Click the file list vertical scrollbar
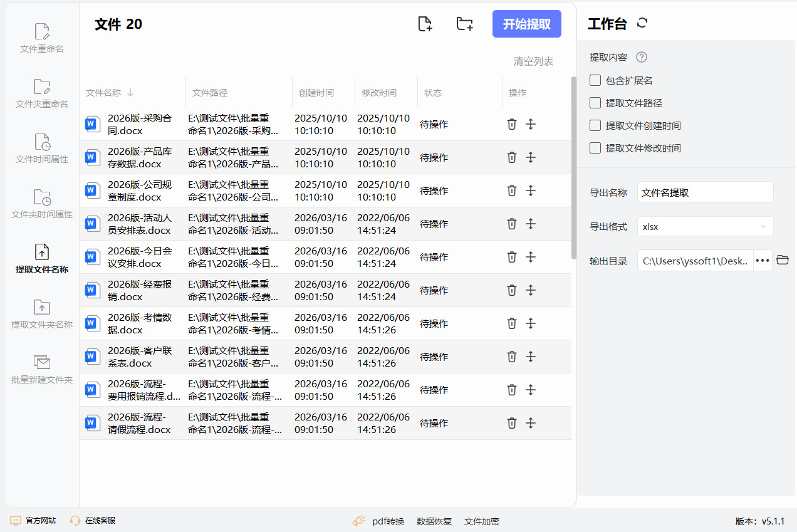 573,168
